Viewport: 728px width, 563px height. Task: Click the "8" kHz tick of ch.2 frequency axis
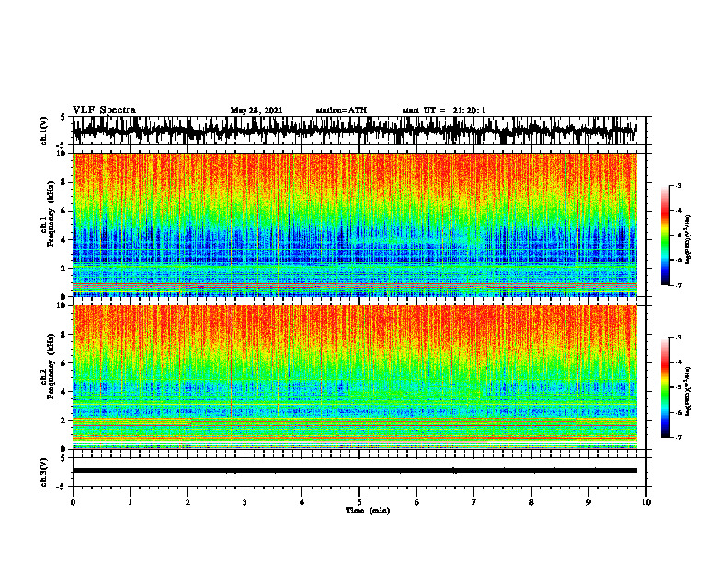(64, 335)
